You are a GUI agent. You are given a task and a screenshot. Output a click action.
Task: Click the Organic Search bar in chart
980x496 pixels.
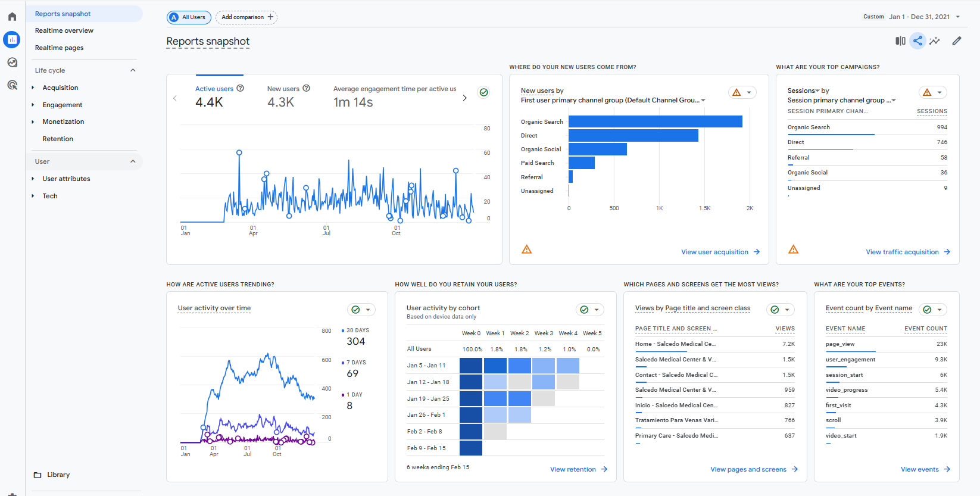(655, 121)
